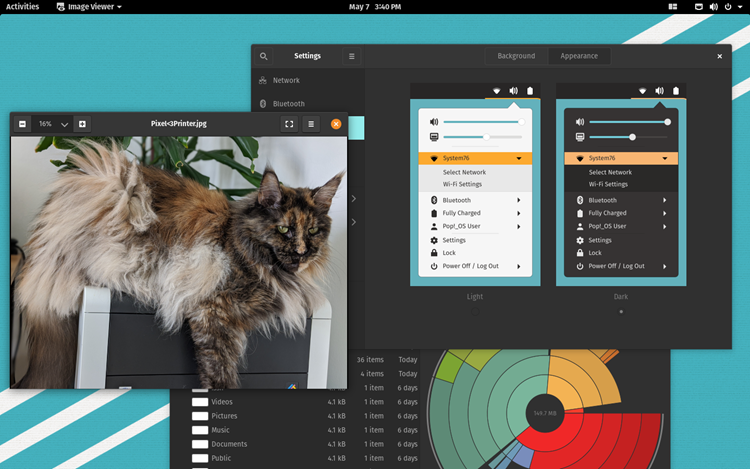750x469 pixels.
Task: Click the Videos folder icon
Action: (x=200, y=402)
